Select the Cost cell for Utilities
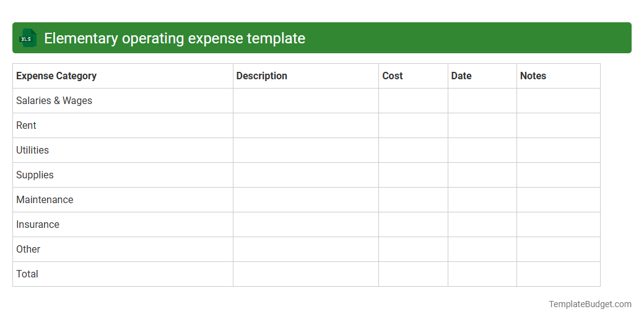The width and height of the screenshot is (644, 322). (413, 150)
